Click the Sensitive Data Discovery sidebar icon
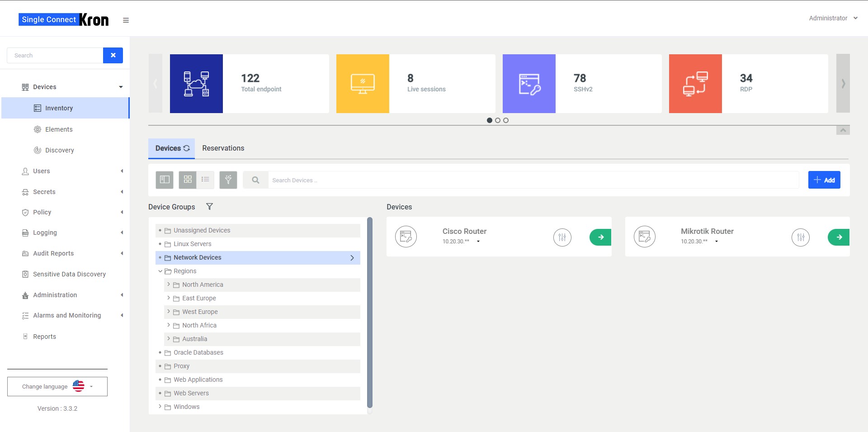 [24, 274]
